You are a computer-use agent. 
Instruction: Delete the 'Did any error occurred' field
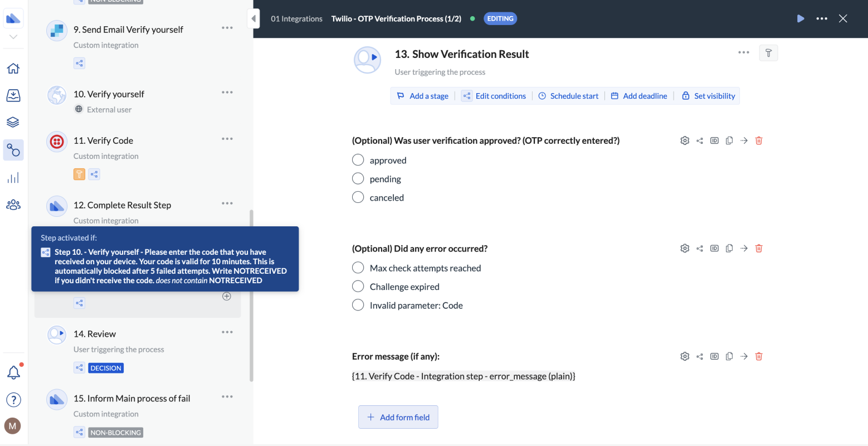click(759, 248)
